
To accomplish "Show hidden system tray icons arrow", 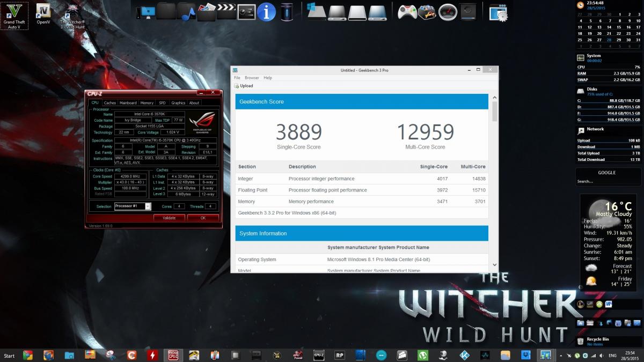I will [x=561, y=355].
